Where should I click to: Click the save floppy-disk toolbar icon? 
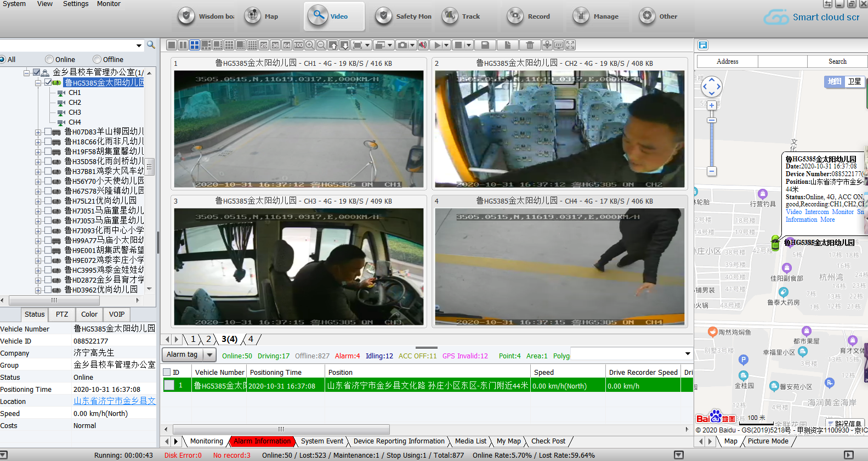tap(485, 45)
